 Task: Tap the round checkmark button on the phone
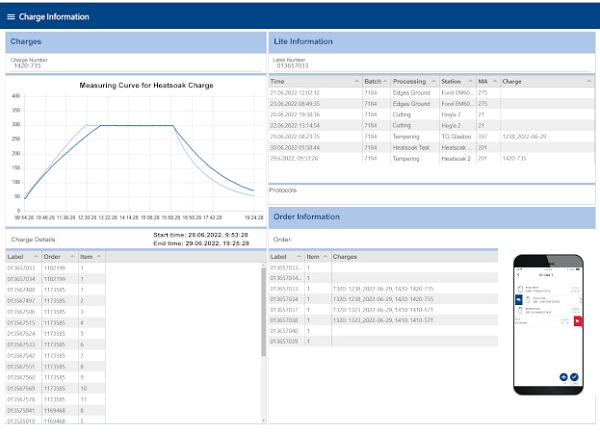point(574,377)
